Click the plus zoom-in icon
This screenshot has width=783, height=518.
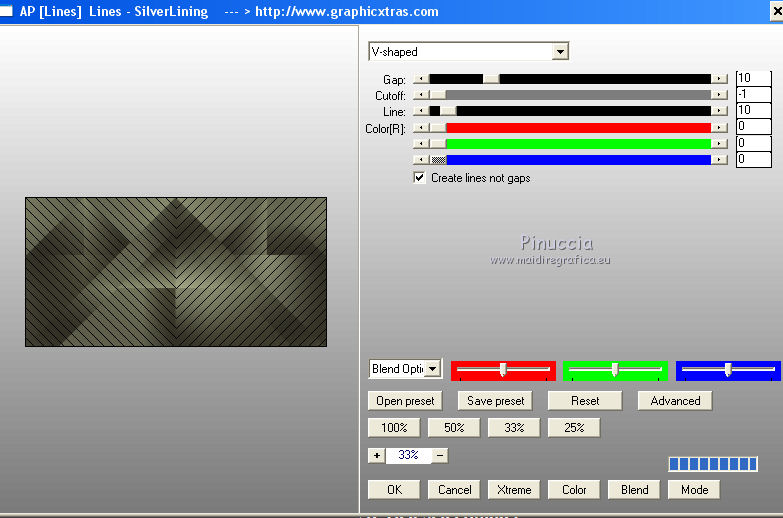point(376,455)
